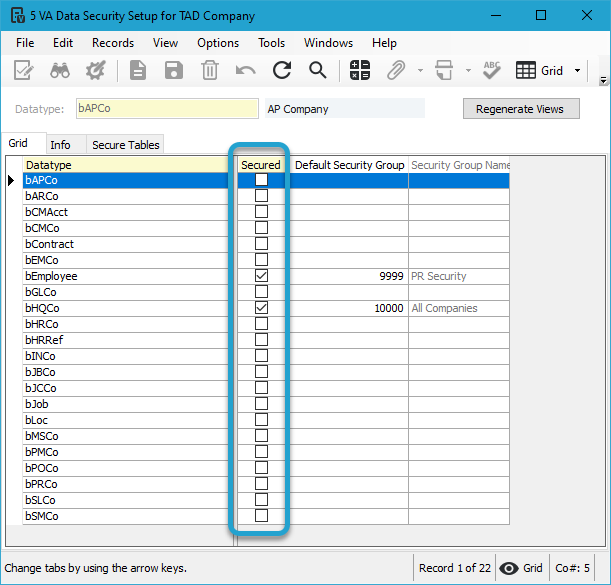Tick the Secured checkbox for bJob
611x585 pixels.
tap(261, 403)
